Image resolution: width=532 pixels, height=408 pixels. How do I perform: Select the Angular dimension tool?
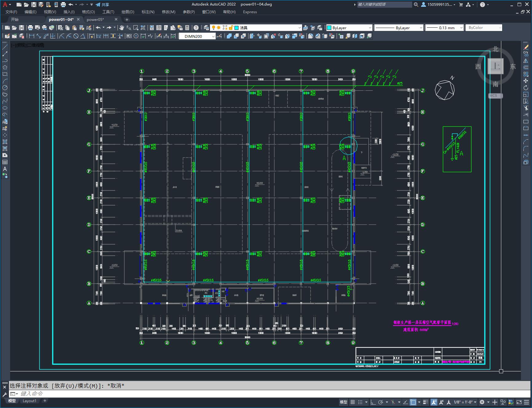83,36
